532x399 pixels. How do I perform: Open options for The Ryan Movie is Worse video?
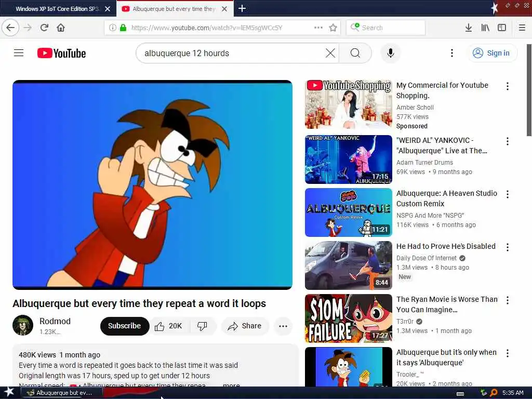point(507,300)
